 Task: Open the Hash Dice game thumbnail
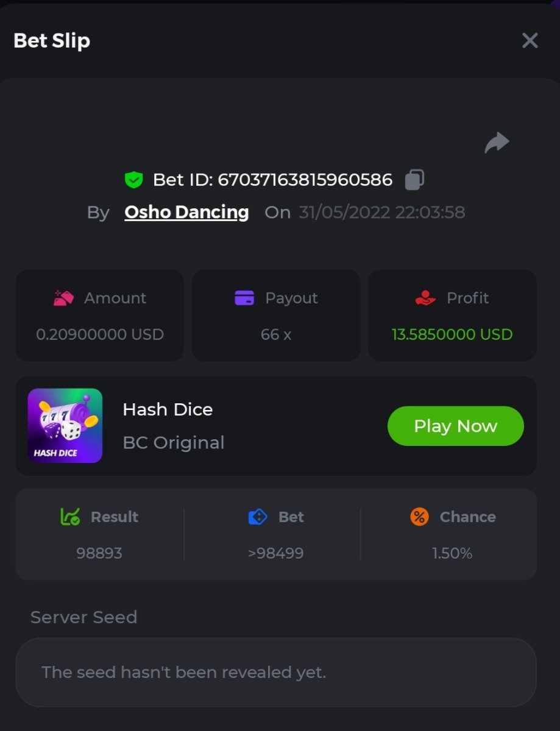pyautogui.click(x=65, y=426)
